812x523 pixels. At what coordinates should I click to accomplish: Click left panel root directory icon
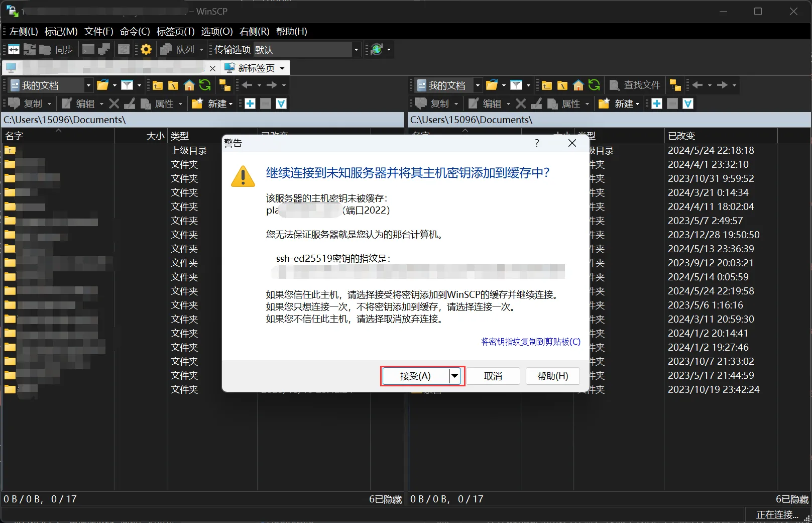(x=173, y=85)
